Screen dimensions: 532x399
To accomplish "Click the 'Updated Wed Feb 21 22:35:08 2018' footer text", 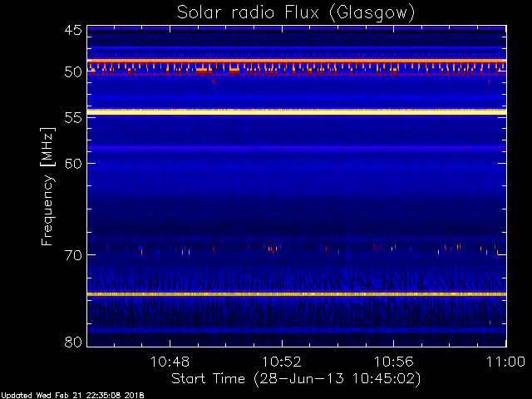I will (x=72, y=396).
